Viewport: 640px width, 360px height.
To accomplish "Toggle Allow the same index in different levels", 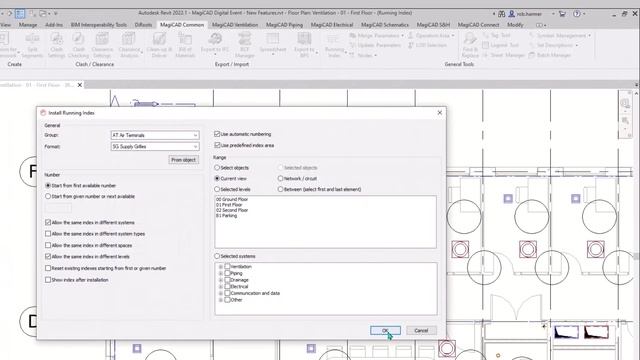I will 48,256.
